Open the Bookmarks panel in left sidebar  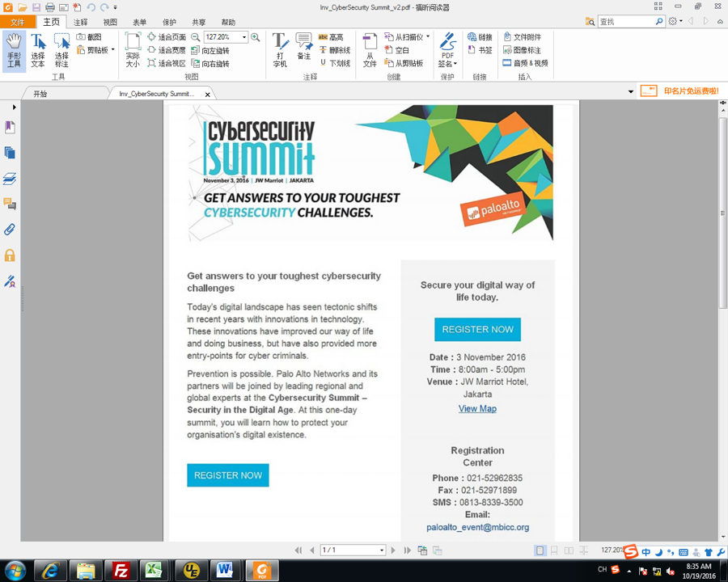(x=10, y=127)
